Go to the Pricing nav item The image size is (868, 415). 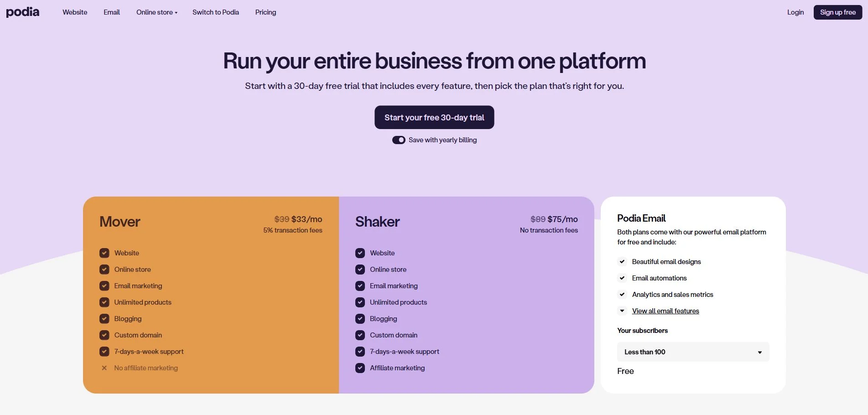[x=265, y=12]
